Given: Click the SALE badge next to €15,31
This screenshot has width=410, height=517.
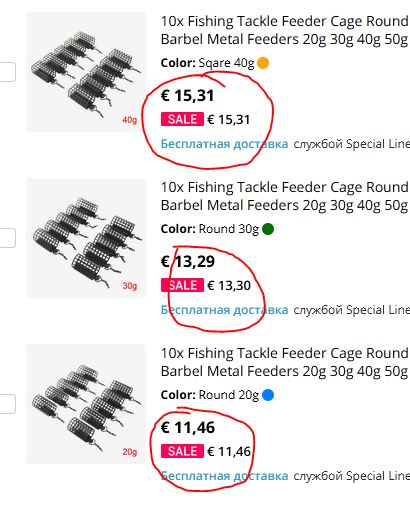Looking at the screenshot, I should pyautogui.click(x=182, y=119).
